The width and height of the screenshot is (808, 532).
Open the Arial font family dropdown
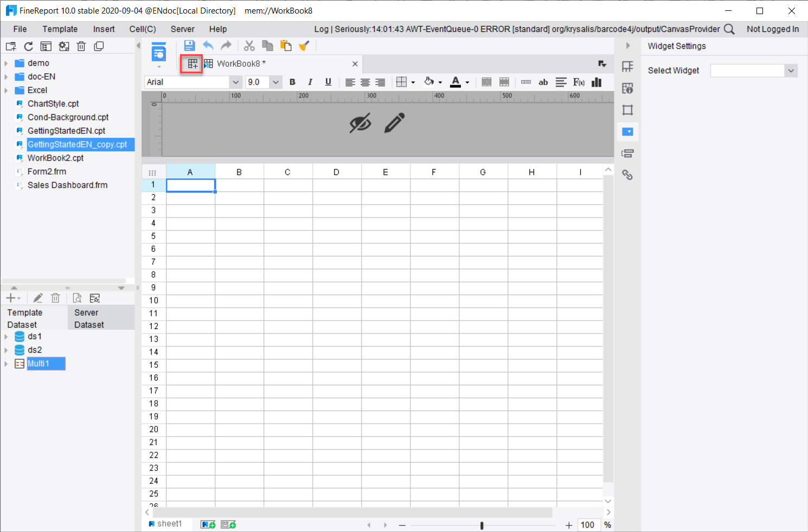click(235, 82)
